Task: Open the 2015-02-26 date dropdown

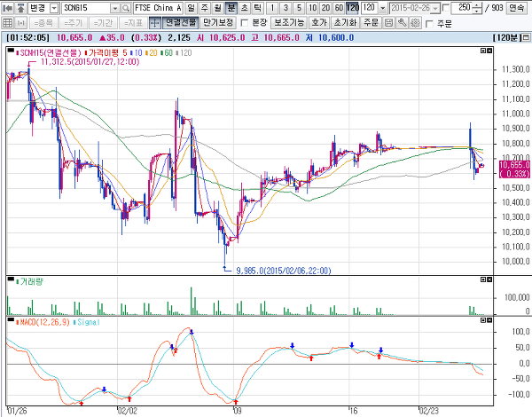Action: click(436, 8)
